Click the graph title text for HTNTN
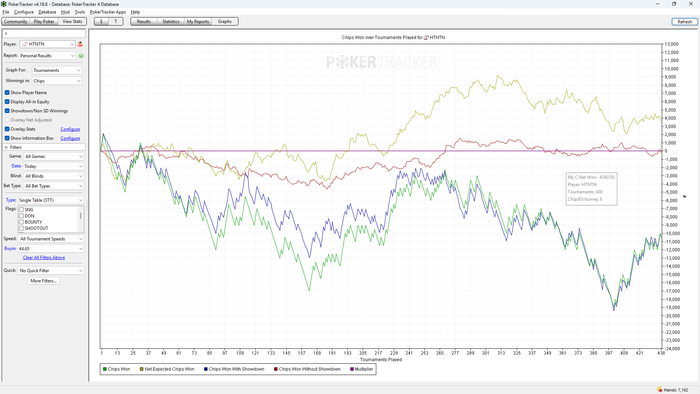700x394 pixels. tap(393, 37)
